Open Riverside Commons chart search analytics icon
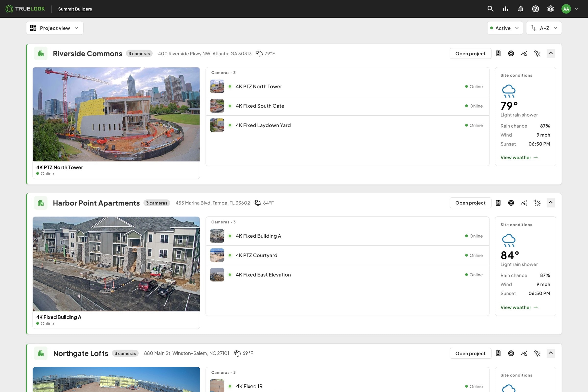The height and width of the screenshot is (392, 588). [x=524, y=53]
